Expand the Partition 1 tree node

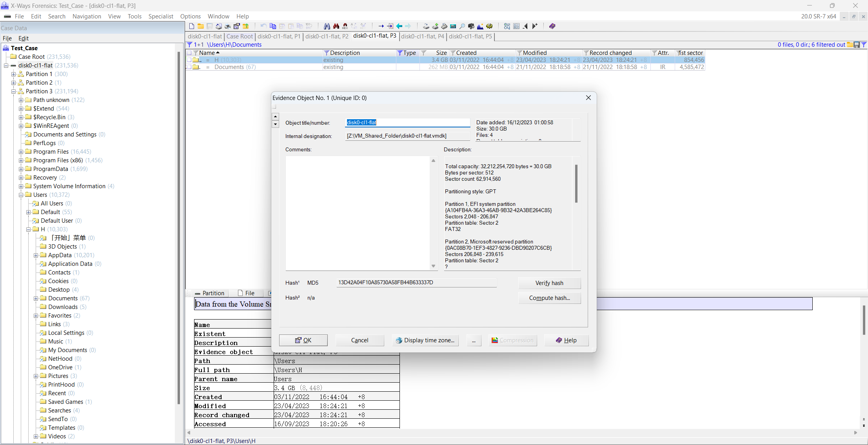tap(14, 74)
